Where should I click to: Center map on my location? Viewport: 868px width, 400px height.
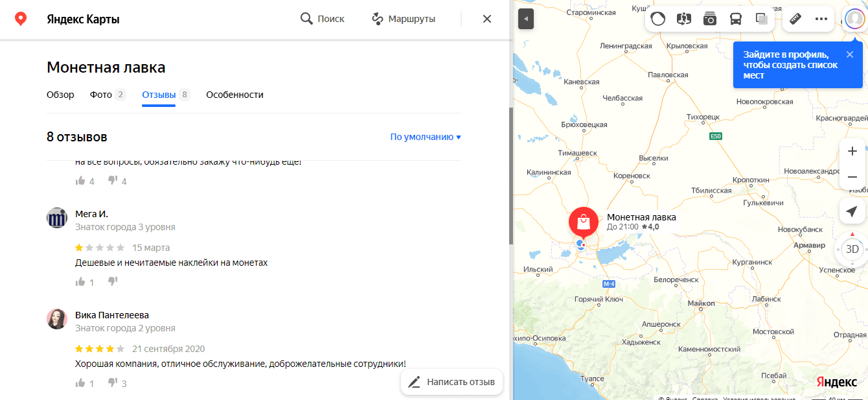tap(852, 211)
